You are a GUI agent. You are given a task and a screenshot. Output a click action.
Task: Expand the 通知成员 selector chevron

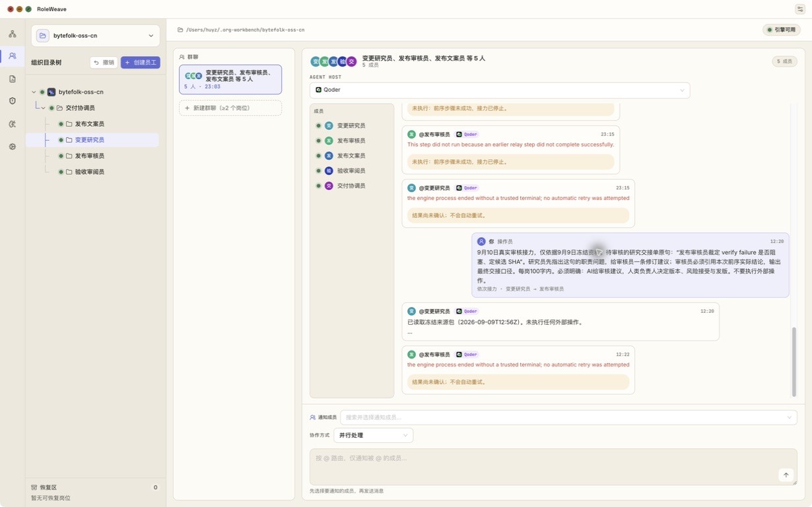pos(789,417)
